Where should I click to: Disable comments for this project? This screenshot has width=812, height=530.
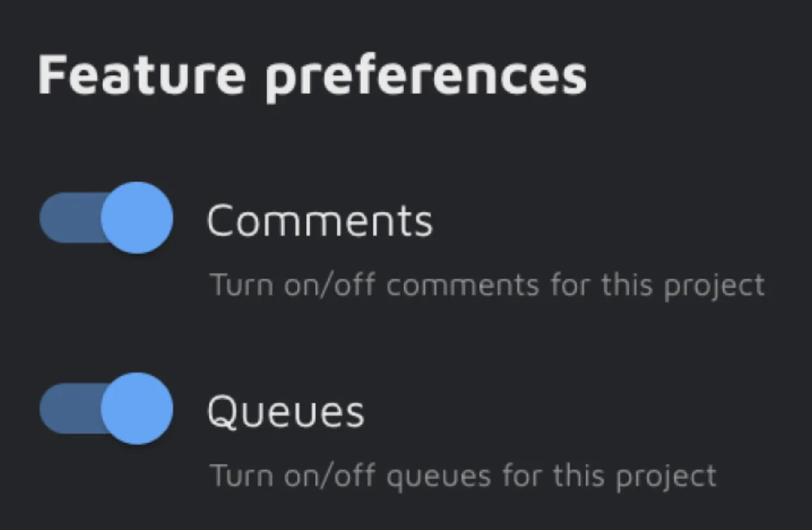point(106,218)
